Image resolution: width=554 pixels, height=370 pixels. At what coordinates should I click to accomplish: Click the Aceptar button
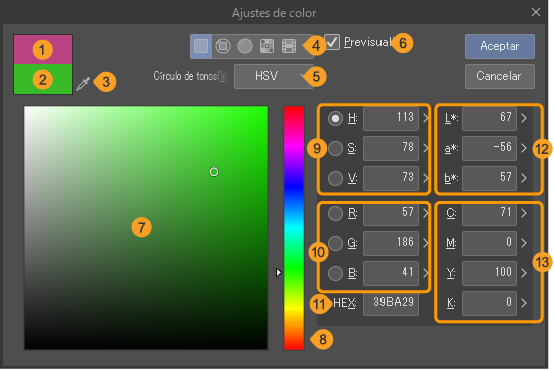coord(500,46)
